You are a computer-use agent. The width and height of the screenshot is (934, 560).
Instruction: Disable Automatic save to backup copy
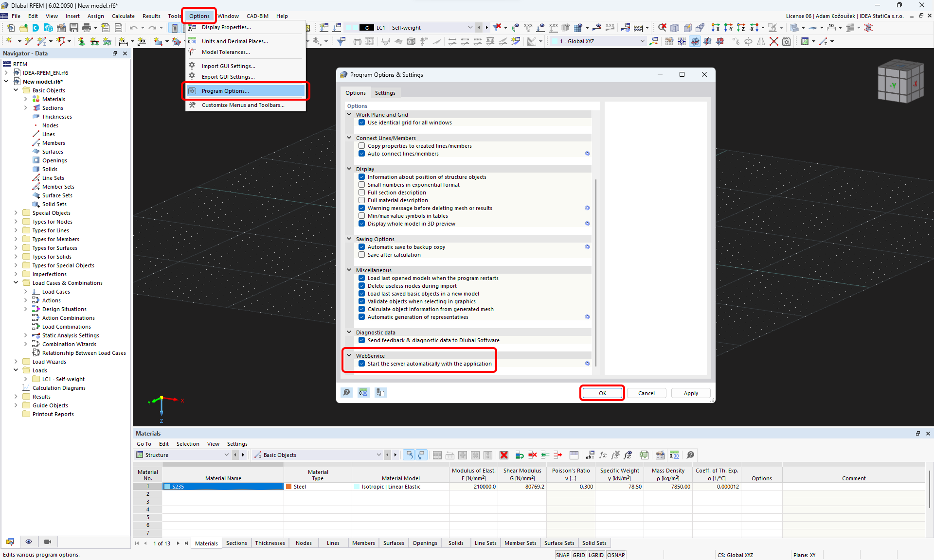(x=362, y=246)
